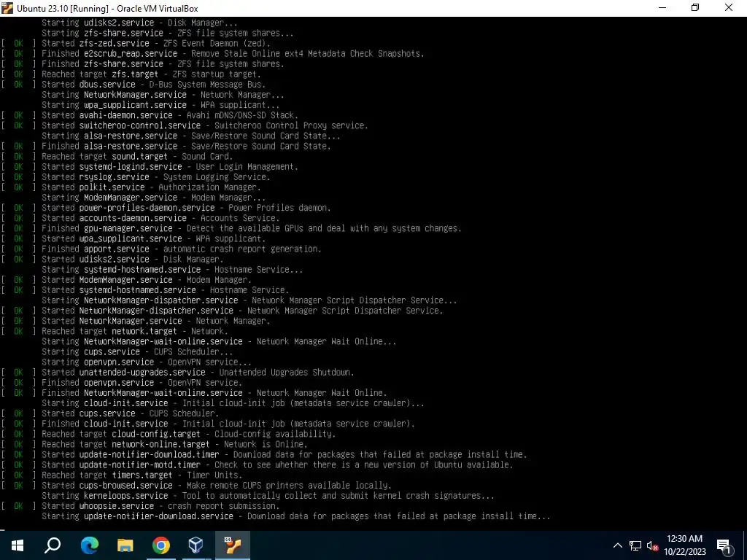747x560 pixels.
Task: Click the 'Started dbus.service' boot line
Action: click(x=133, y=85)
